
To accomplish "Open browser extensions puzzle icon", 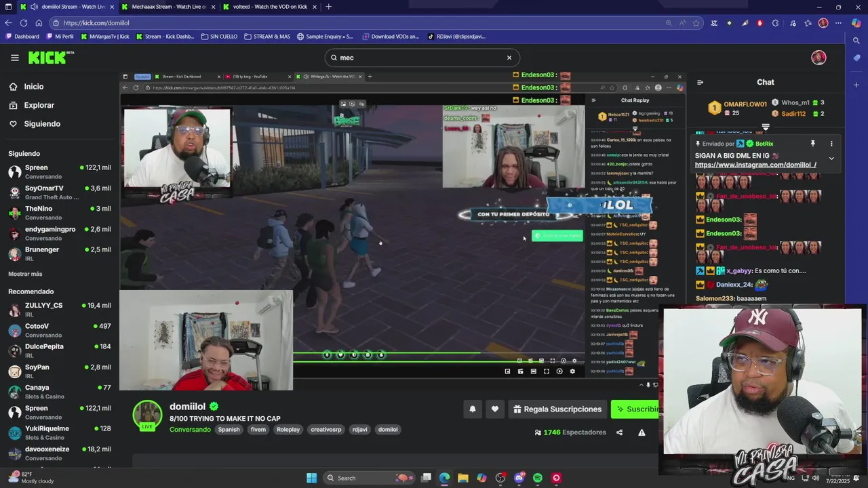I will click(775, 23).
